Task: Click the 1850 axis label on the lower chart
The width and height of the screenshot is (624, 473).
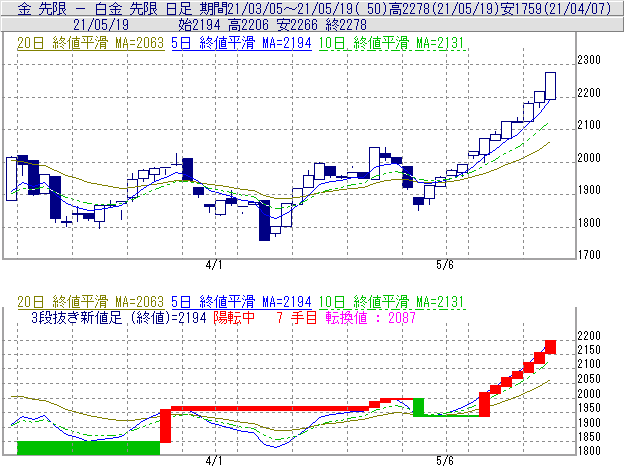Action: (x=589, y=437)
